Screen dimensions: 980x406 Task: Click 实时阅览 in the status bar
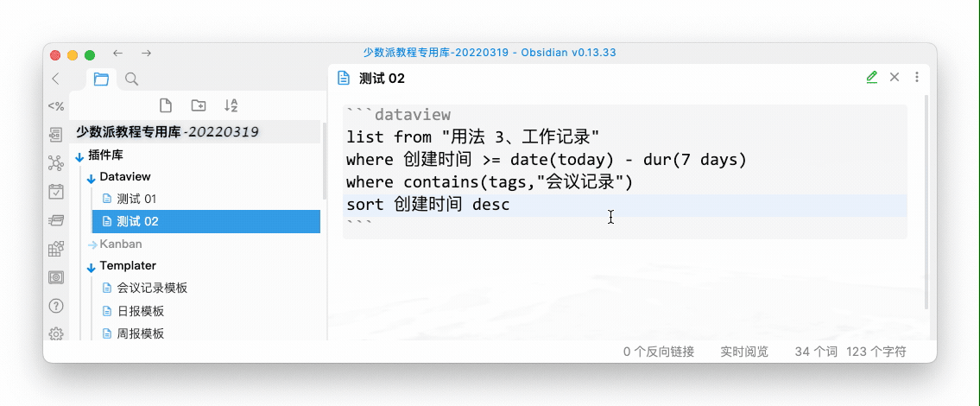coord(743,352)
